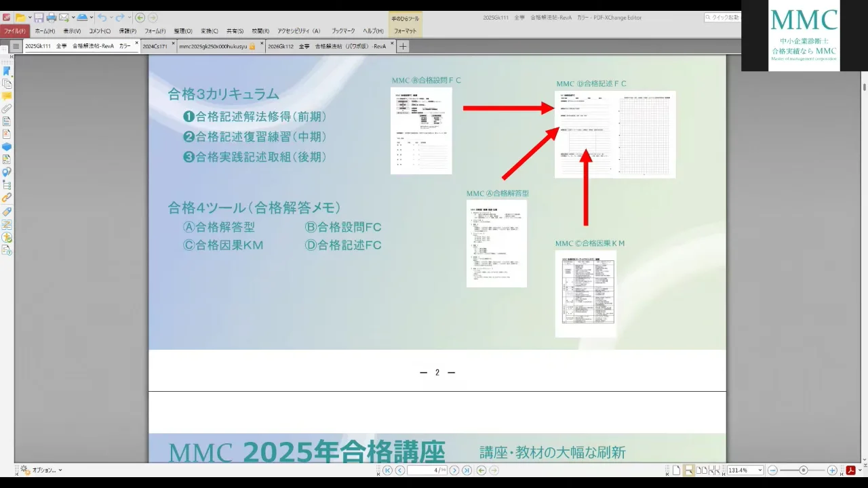
Task: Open the フォーム(F) ribbon tab
Action: point(155,30)
